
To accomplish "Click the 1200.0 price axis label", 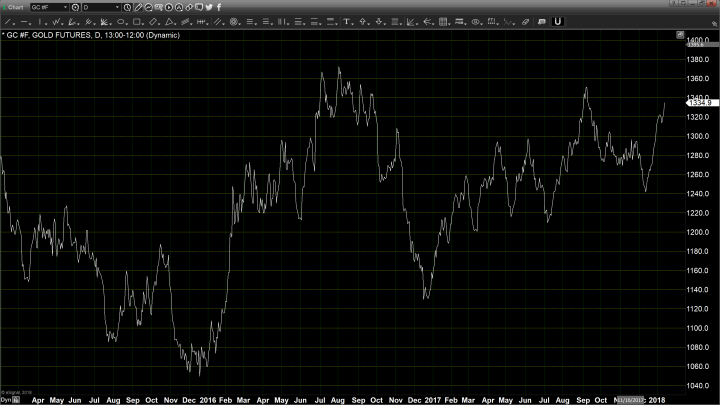I will pos(698,232).
